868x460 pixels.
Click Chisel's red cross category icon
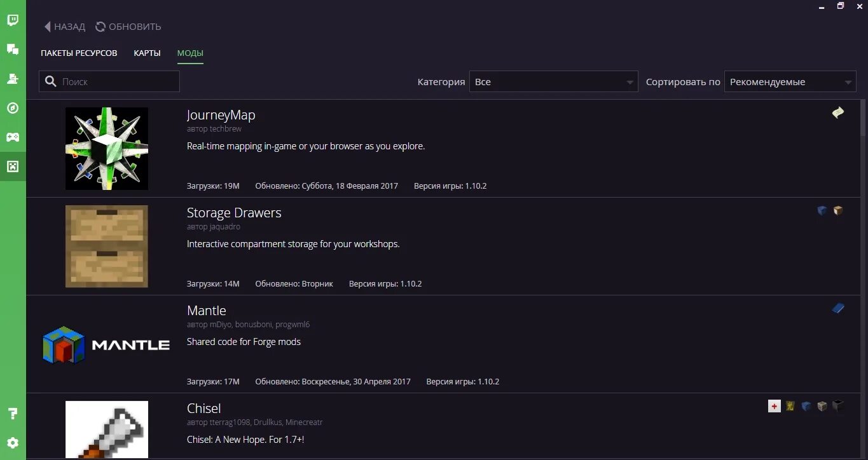click(774, 406)
